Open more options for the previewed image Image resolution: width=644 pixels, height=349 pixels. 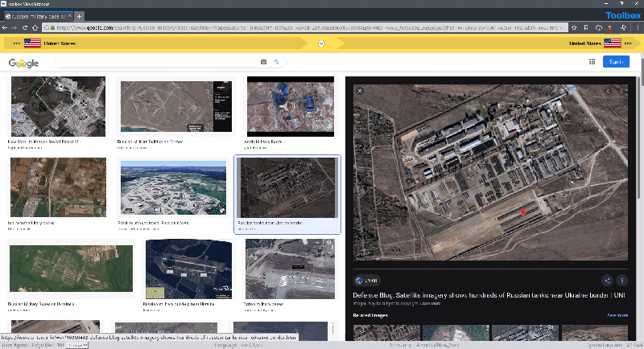621,281
